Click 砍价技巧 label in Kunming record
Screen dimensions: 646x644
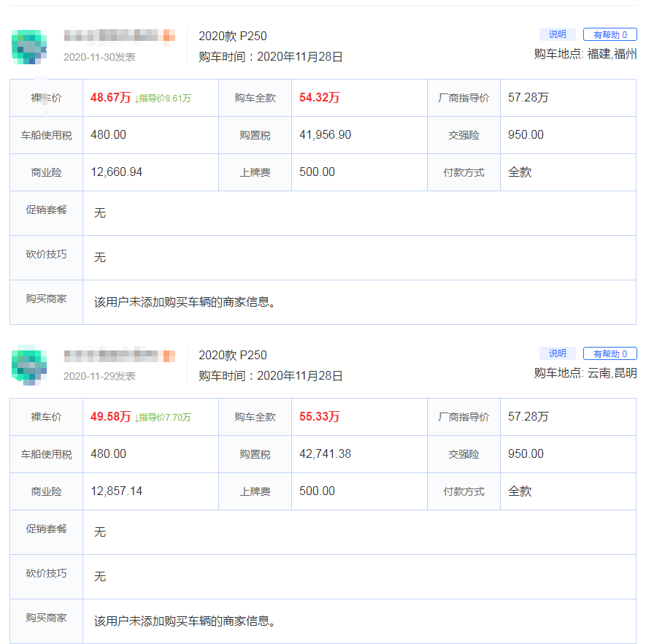click(46, 573)
